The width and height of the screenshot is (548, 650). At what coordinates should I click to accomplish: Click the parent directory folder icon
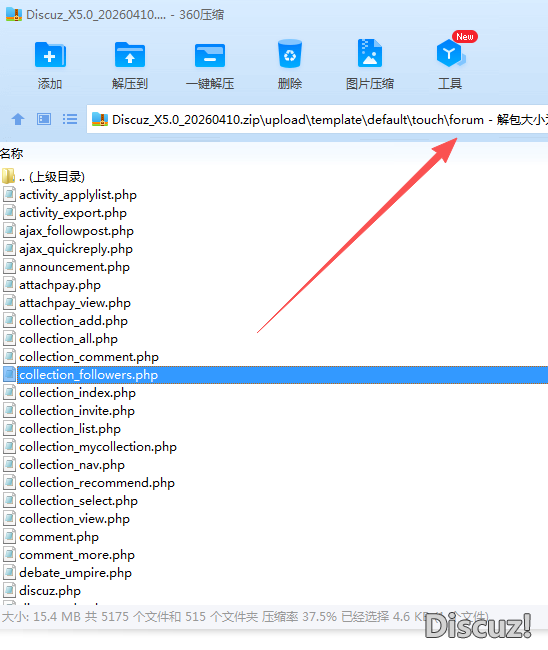[x=8, y=177]
